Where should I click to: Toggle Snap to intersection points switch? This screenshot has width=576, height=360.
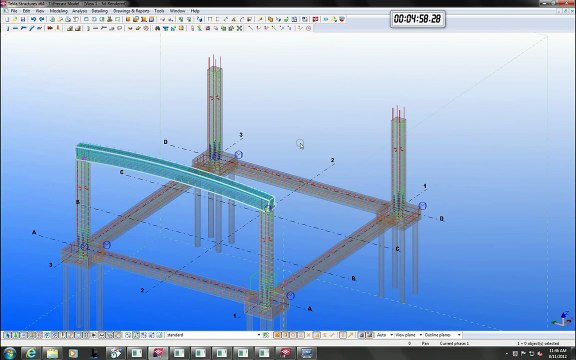click(309, 335)
